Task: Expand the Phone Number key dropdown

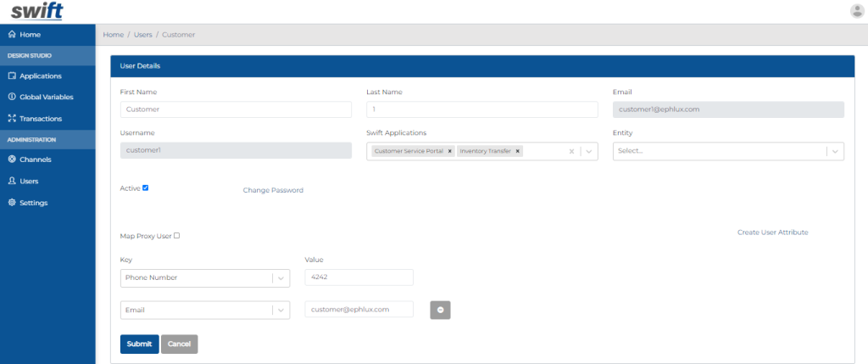Action: coord(281,277)
